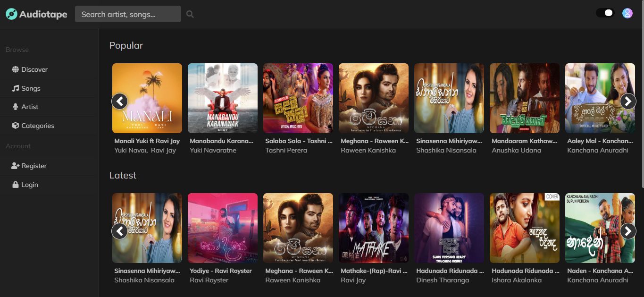Click Shashika Nisansala in Popular row
The height and width of the screenshot is (297, 644).
pos(446,150)
